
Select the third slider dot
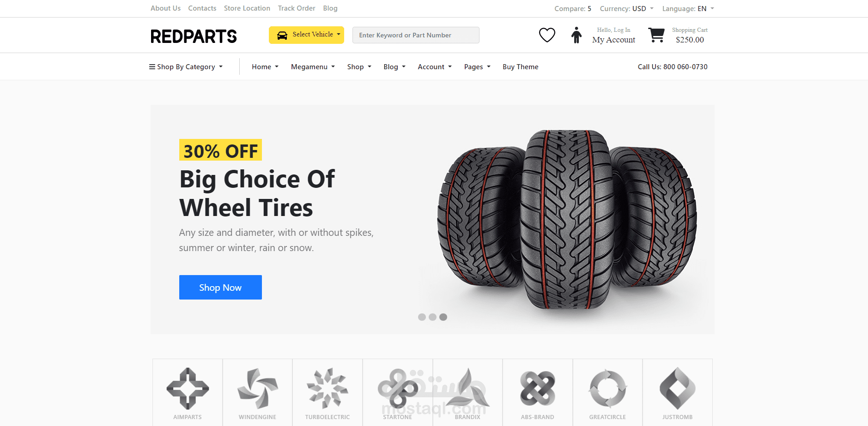tap(443, 317)
